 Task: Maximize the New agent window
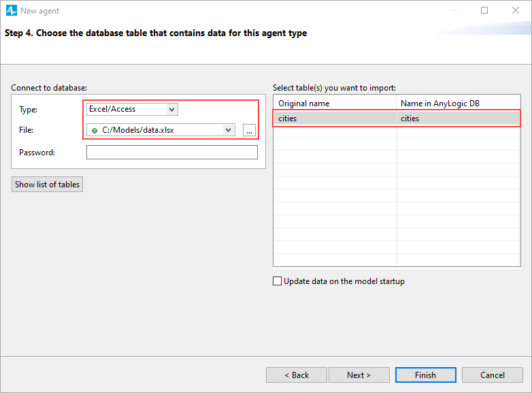[484, 10]
